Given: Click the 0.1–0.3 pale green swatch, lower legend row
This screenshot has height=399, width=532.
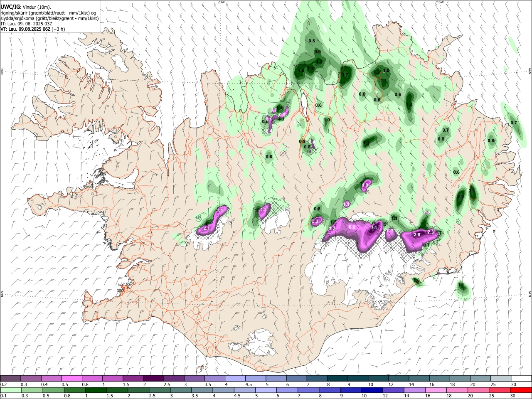Looking at the screenshot, I should [11, 390].
